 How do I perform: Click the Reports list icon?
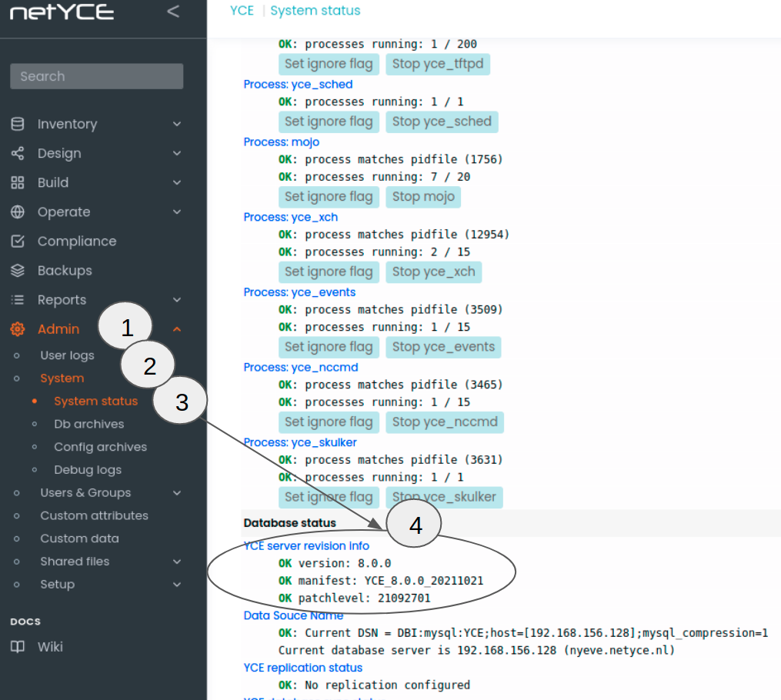pos(18,300)
